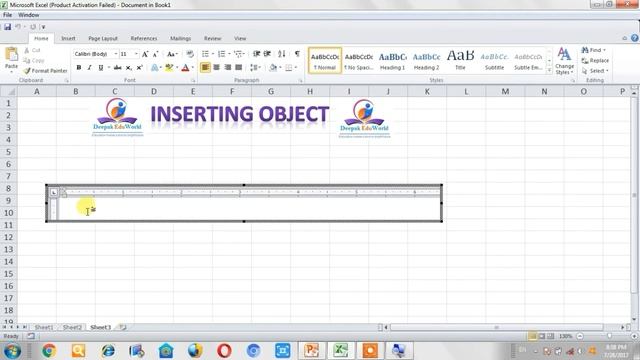
Task: Open PowerPoint from the taskbar
Action: [311, 350]
